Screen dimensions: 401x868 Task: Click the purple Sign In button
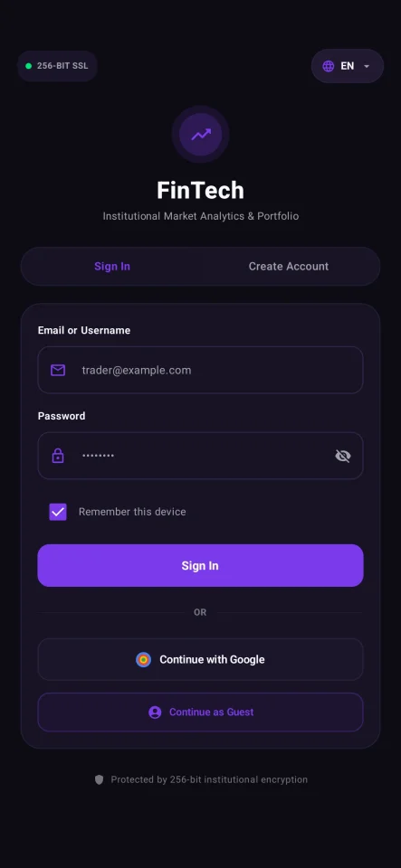(x=201, y=565)
